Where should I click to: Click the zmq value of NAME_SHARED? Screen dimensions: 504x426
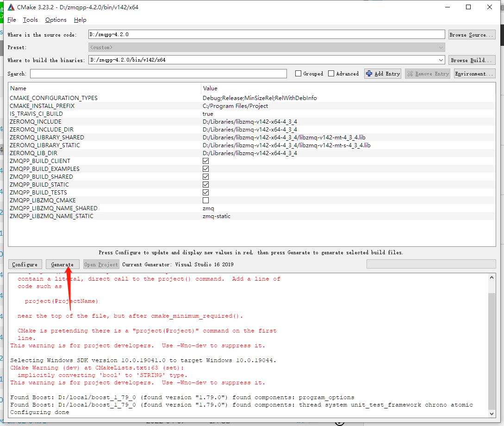(x=208, y=208)
